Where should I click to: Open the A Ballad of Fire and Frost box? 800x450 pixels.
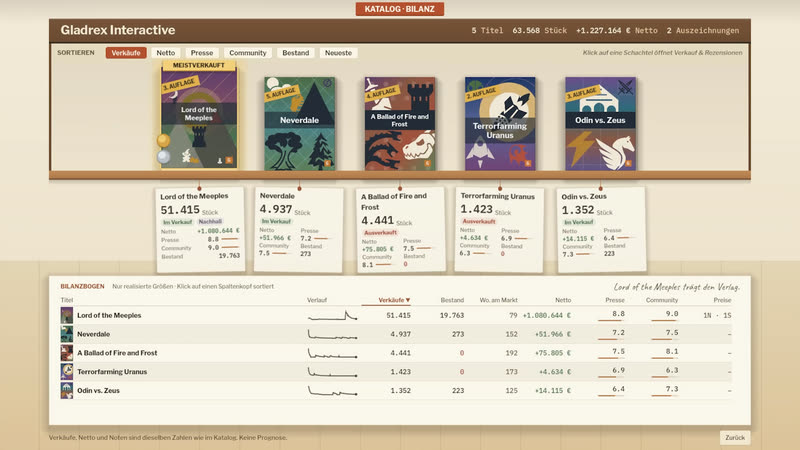[399, 123]
